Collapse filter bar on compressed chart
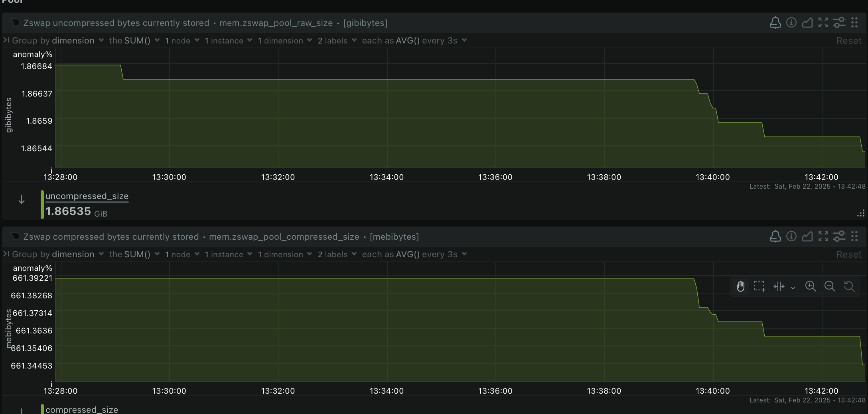 tap(6, 254)
